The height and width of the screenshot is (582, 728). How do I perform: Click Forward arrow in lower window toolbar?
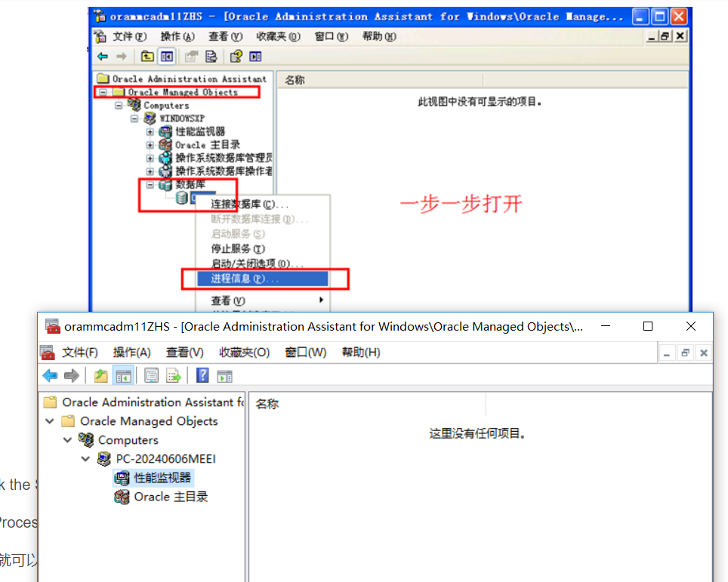[72, 375]
